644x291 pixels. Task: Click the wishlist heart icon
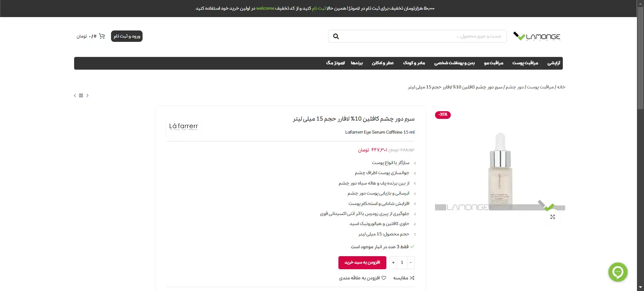coord(384,278)
